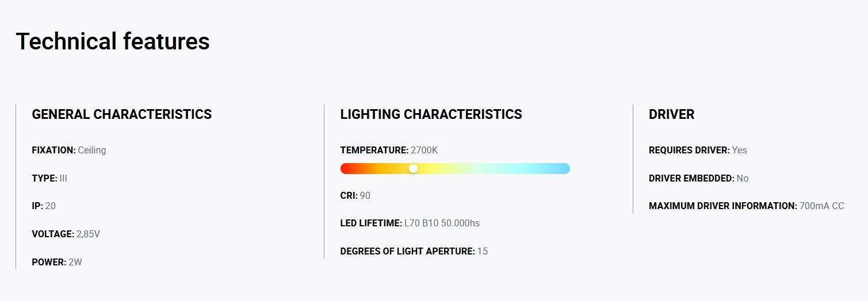This screenshot has height=301, width=868.
Task: Select the CRI: 90 specification
Action: [x=355, y=195]
